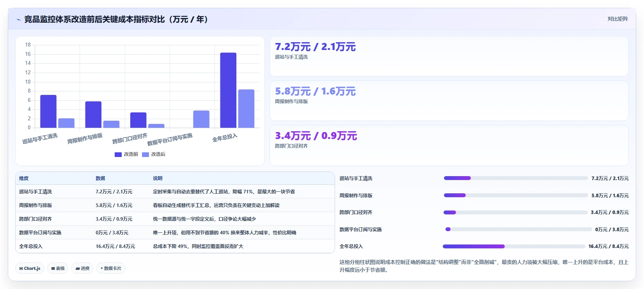The image size is (644, 289).
Task: Select the 数据平台订阅与实施 cell in the table
Action: click(40, 233)
